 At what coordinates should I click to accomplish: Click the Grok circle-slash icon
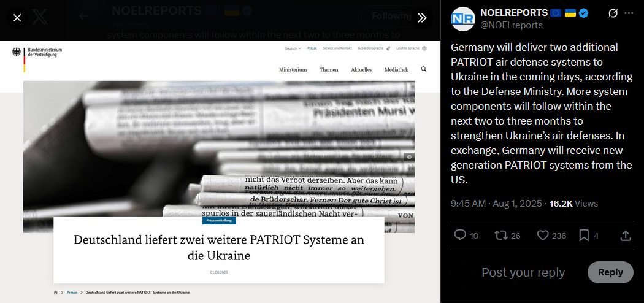pos(612,13)
